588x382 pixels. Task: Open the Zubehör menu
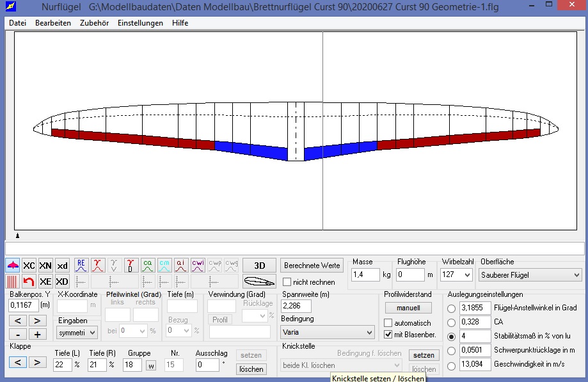coord(94,23)
